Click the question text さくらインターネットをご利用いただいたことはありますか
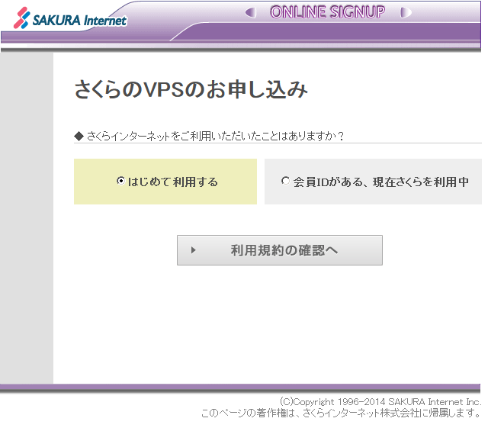Viewport: 504px width, 444px height. (215, 137)
